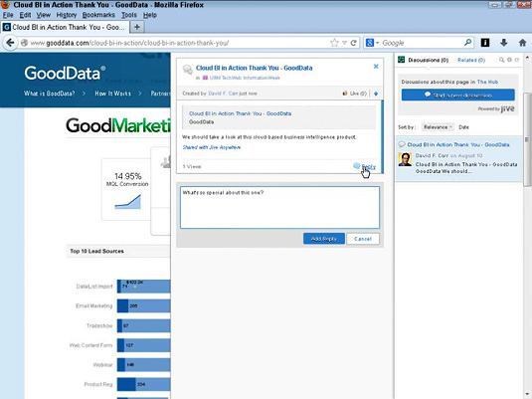
Task: Open the UBM TechWeb InformationWeek group link
Action: point(245,78)
